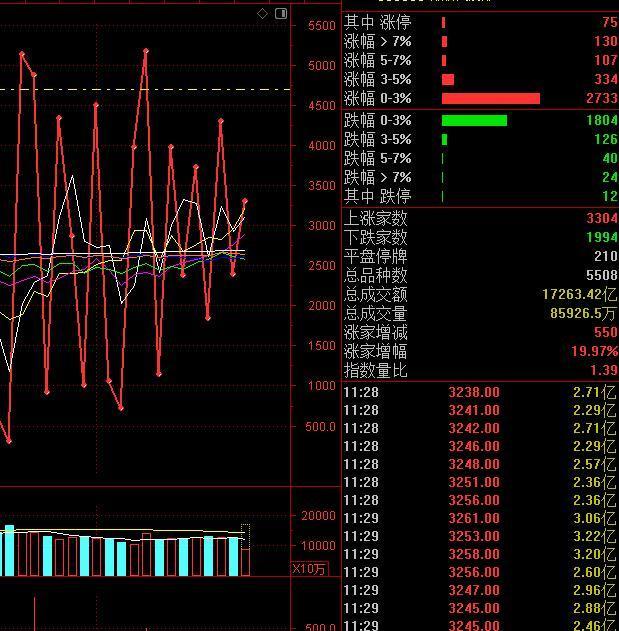
Task: Click the dotted last bar in volume chart
Action: pos(245,550)
